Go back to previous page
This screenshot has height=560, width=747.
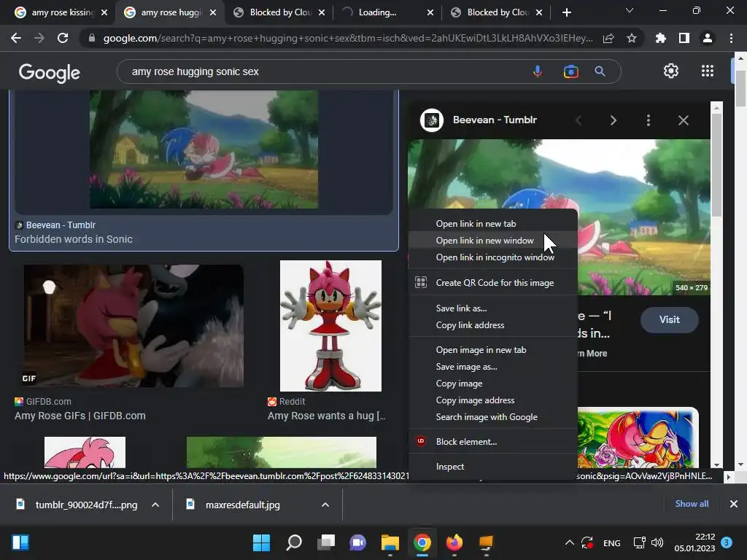[x=16, y=38]
